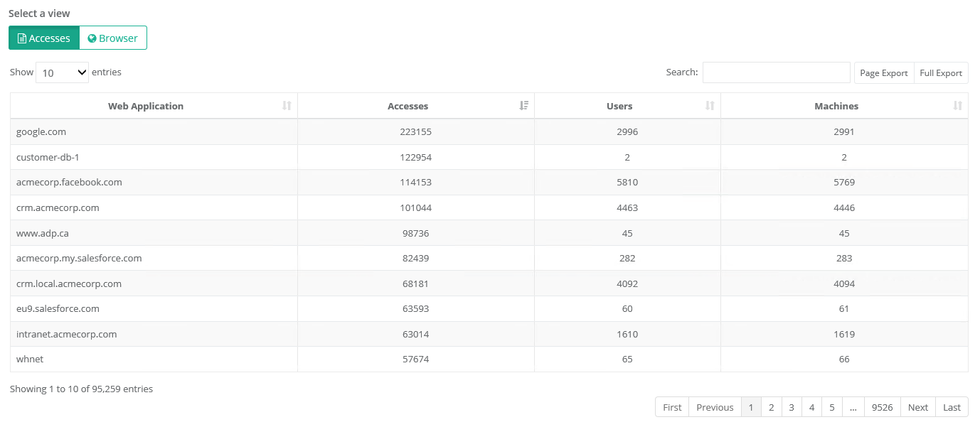Click accesses value 68181
The height and width of the screenshot is (427, 980).
click(416, 283)
